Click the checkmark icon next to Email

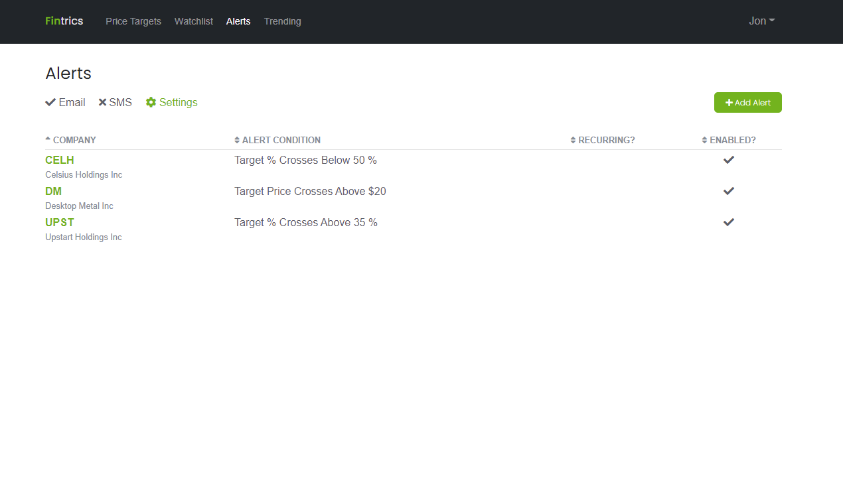coord(50,102)
